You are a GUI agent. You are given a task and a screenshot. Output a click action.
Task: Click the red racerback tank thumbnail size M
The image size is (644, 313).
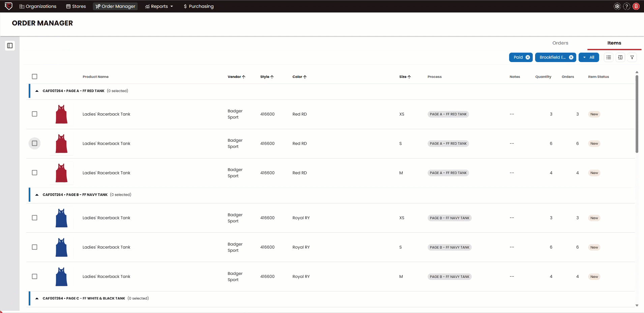click(x=61, y=173)
